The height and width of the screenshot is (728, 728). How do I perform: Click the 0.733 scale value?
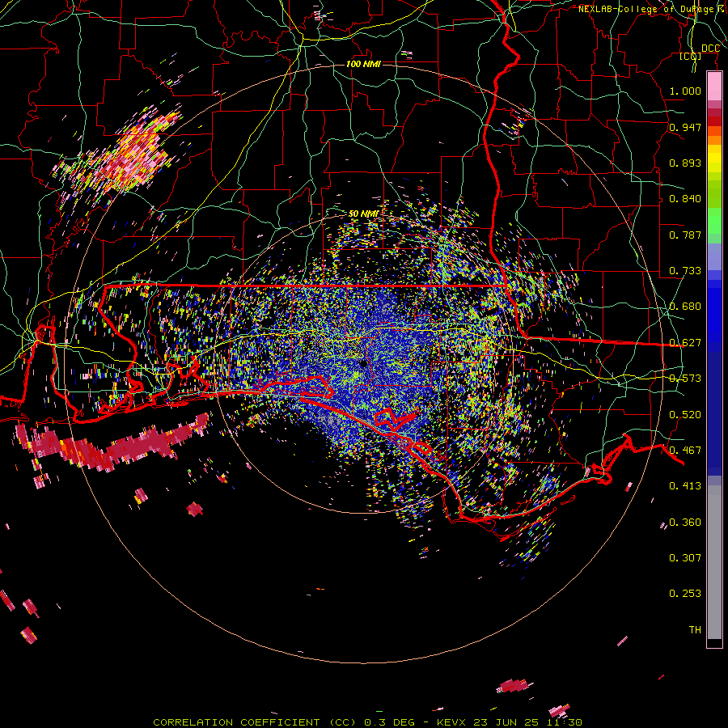coord(685,271)
